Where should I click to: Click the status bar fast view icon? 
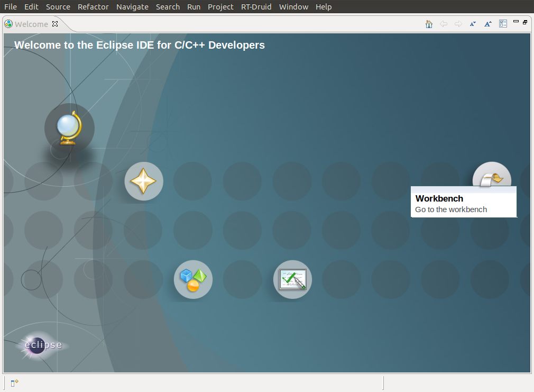click(x=14, y=383)
